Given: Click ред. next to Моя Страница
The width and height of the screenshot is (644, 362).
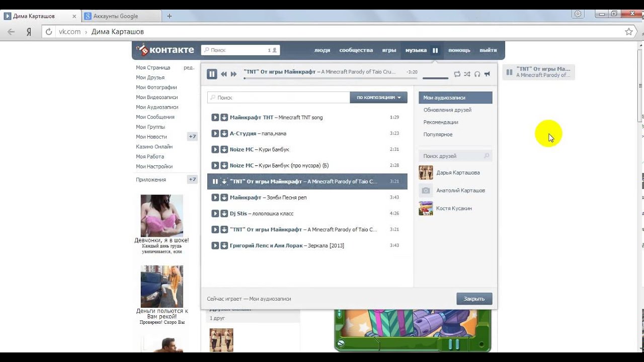Looking at the screenshot, I should 189,67.
